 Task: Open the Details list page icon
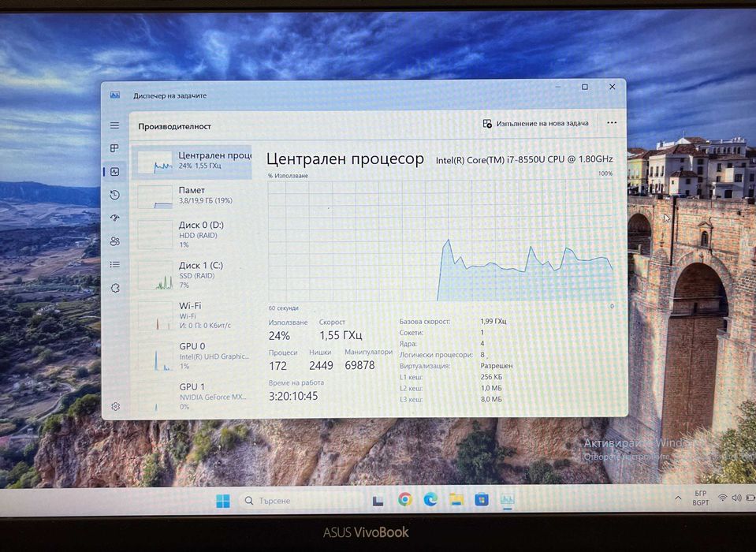[114, 264]
